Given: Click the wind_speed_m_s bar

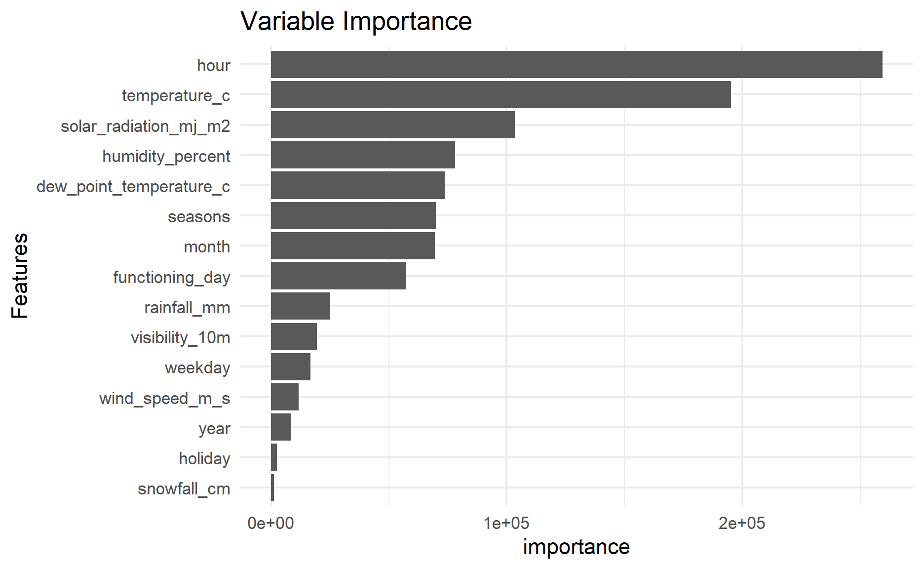Looking at the screenshot, I should click(284, 397).
